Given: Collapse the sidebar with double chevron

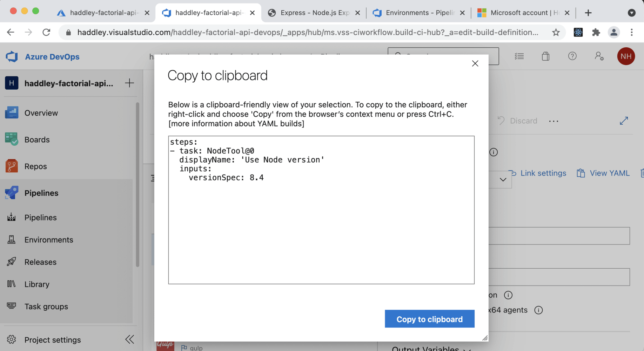Looking at the screenshot, I should tap(129, 339).
